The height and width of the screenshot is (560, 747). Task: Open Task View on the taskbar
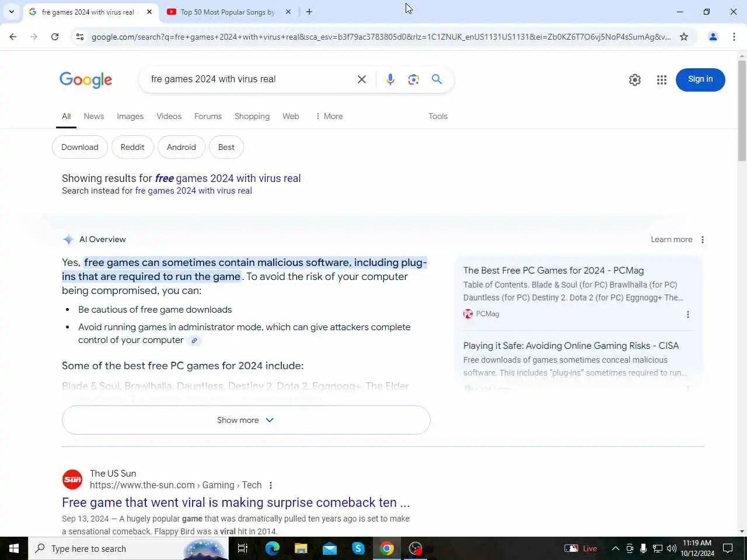click(x=243, y=548)
